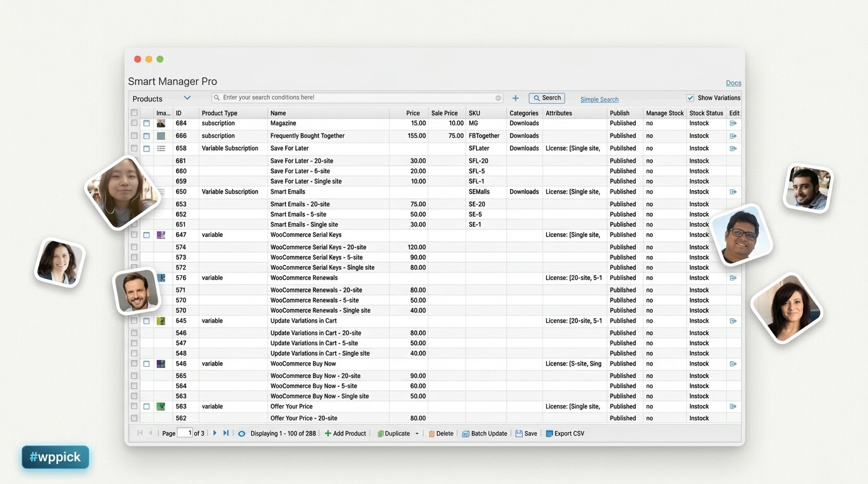Click the refresh icon before Displaying text
This screenshot has width=868, height=484.
pos(242,434)
